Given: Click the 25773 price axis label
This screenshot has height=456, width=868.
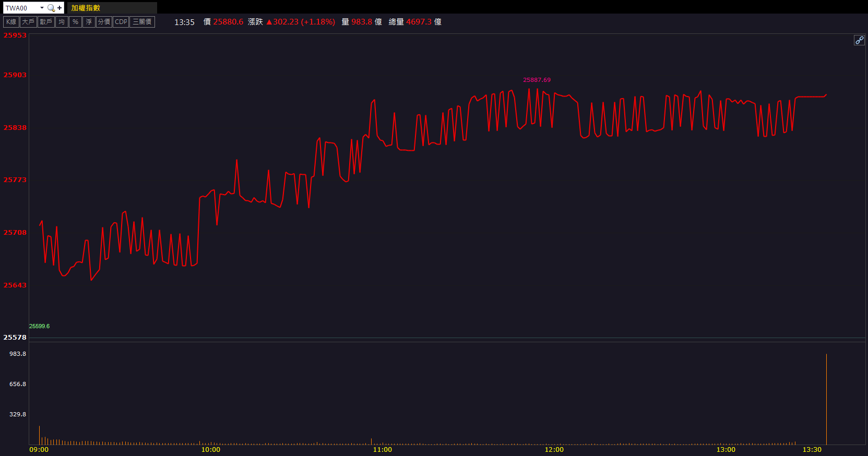Looking at the screenshot, I should (15, 180).
